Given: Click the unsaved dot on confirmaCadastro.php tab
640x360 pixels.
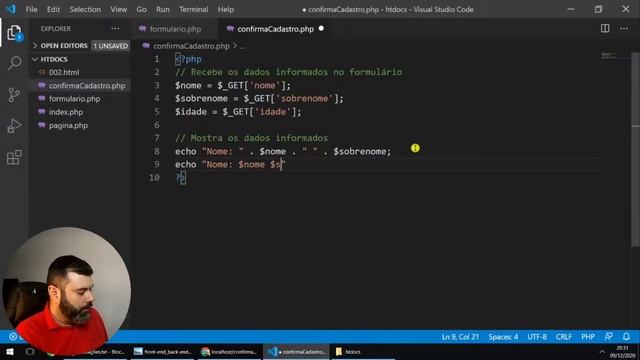Looking at the screenshot, I should click(x=321, y=29).
